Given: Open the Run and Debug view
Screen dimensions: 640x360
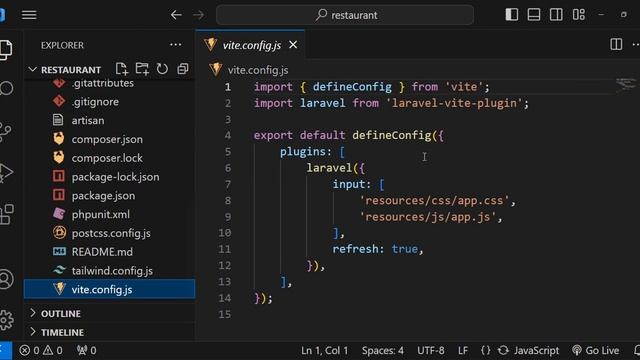Looking at the screenshot, I should point(6,172).
